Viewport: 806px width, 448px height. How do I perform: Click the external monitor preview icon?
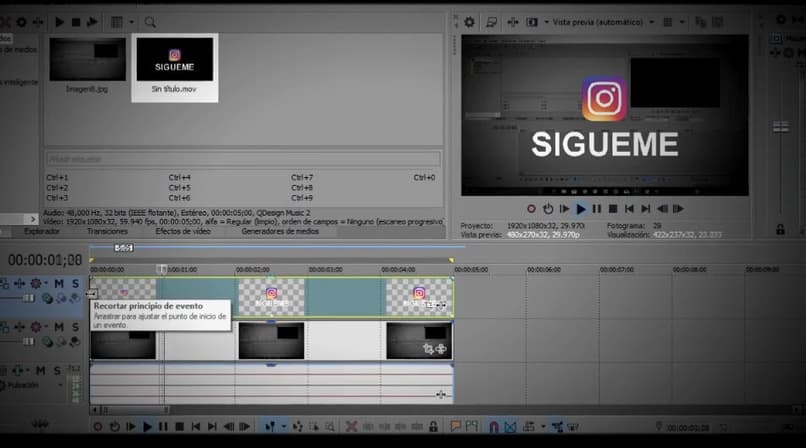click(x=491, y=22)
